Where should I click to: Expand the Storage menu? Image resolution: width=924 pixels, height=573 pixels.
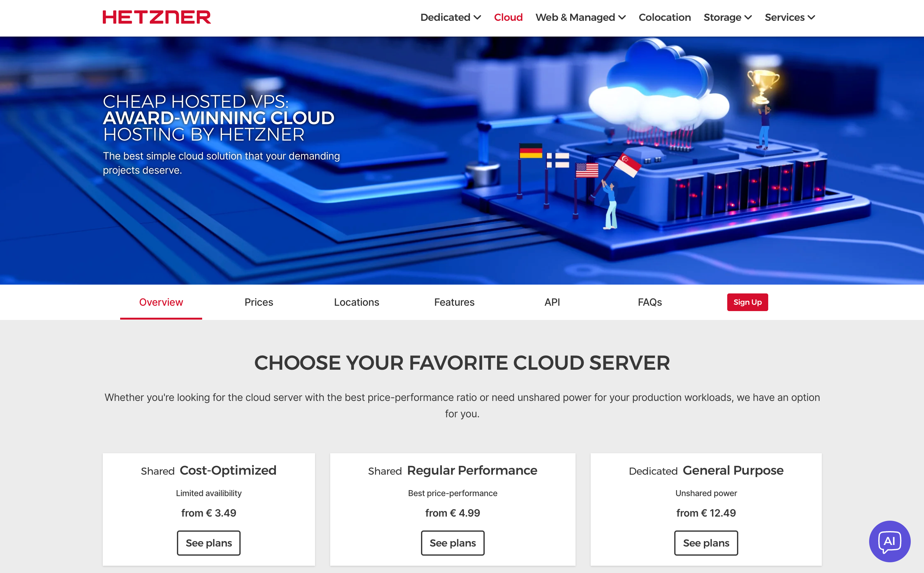pyautogui.click(x=728, y=17)
